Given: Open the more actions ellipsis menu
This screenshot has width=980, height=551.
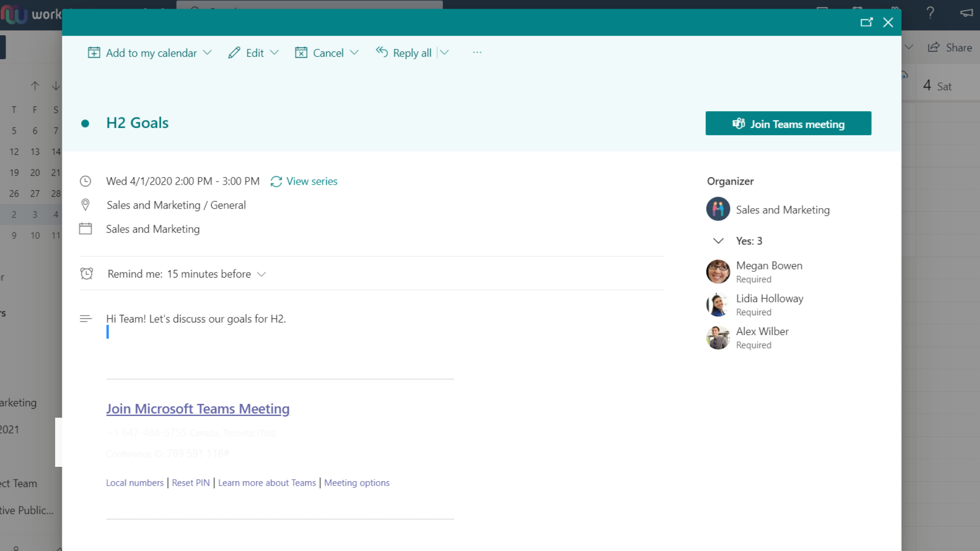Looking at the screenshot, I should pos(477,53).
